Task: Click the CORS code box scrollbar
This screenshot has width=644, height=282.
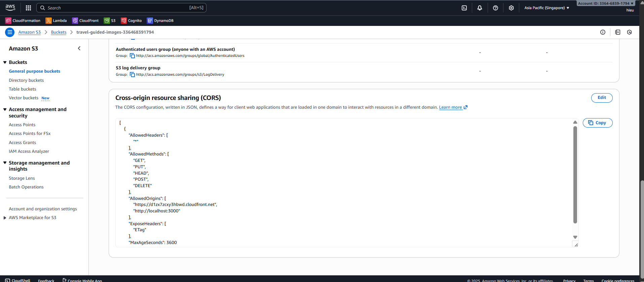Action: [575, 175]
